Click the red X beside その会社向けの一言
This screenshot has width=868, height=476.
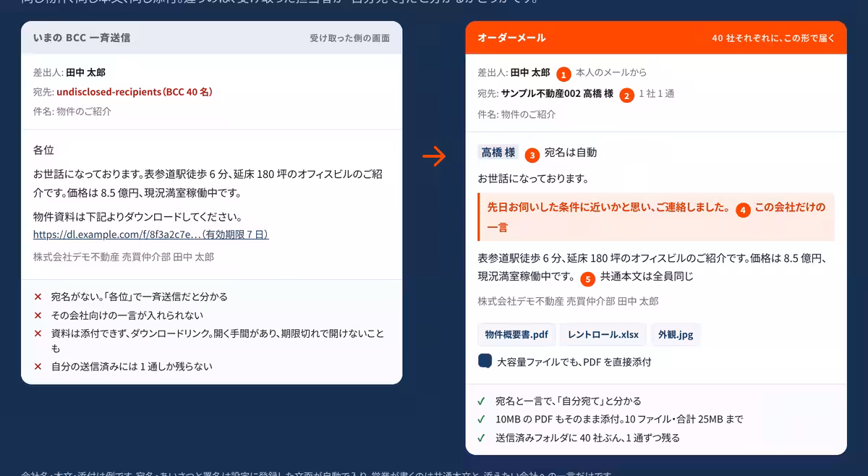[x=38, y=315]
